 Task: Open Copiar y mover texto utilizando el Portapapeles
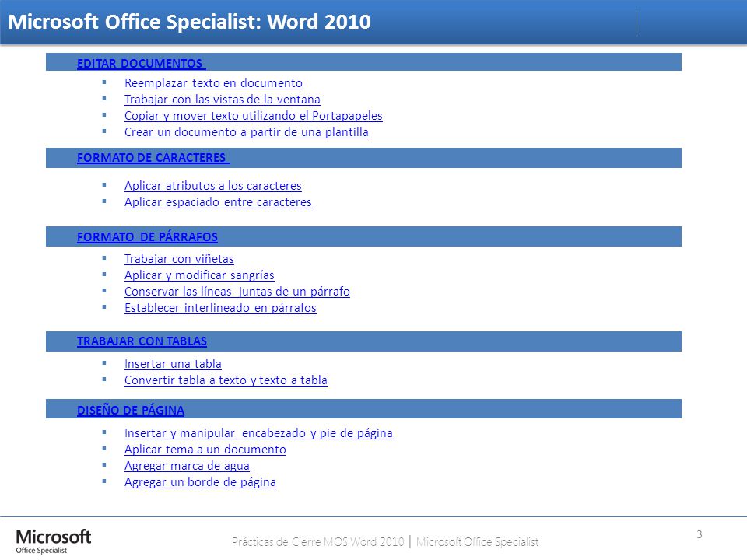(x=254, y=116)
